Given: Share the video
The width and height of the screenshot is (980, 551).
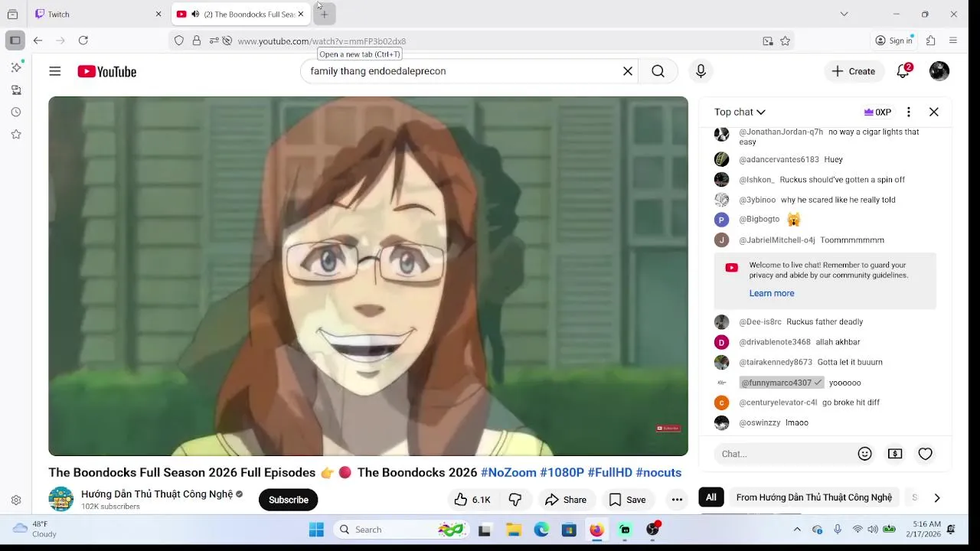Looking at the screenshot, I should coord(566,500).
